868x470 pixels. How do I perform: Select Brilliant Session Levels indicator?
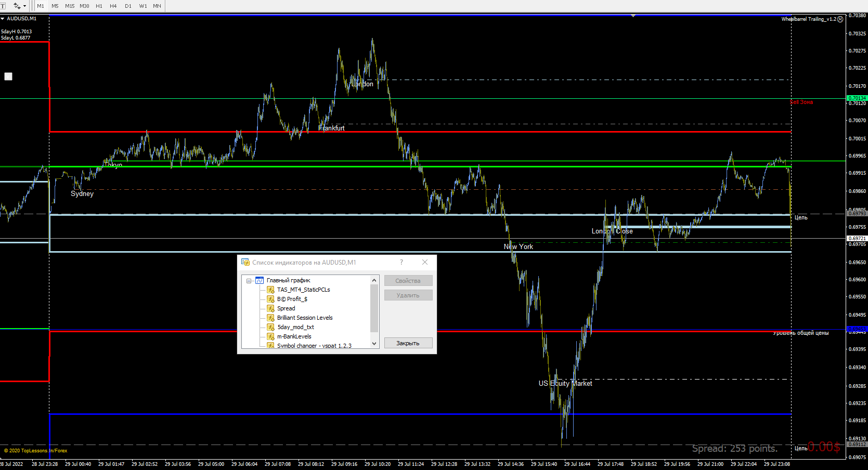[305, 318]
